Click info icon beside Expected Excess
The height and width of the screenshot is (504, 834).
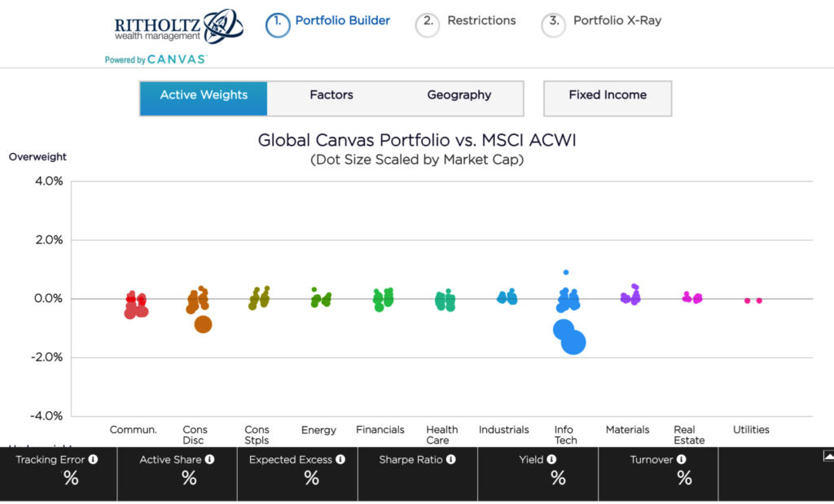coord(340,460)
